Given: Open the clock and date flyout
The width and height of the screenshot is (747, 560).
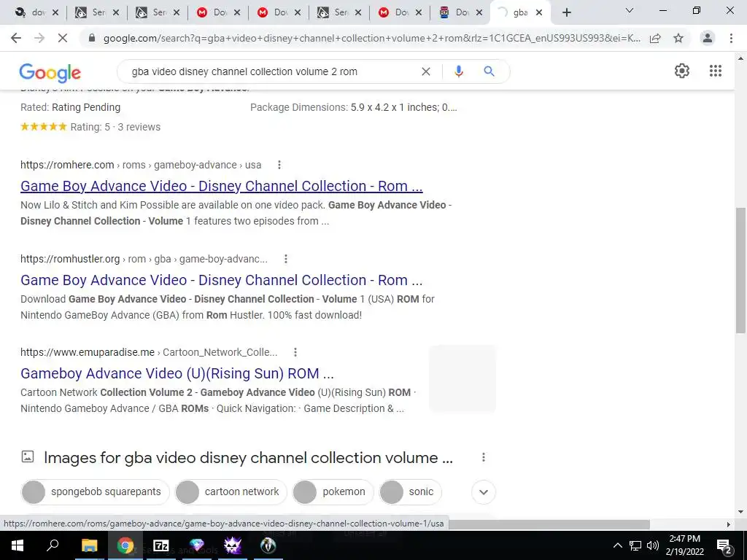Looking at the screenshot, I should coord(684,545).
